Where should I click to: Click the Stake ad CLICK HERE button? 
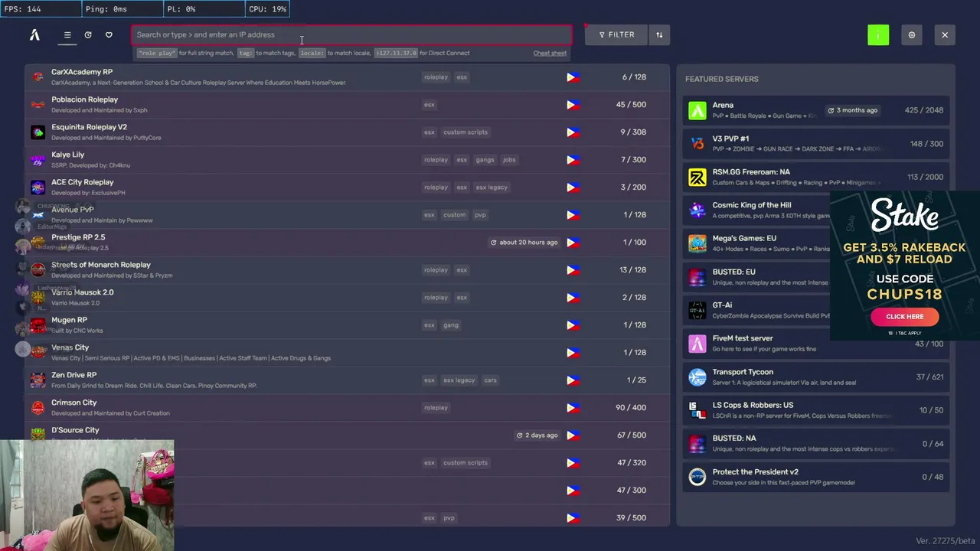point(905,316)
